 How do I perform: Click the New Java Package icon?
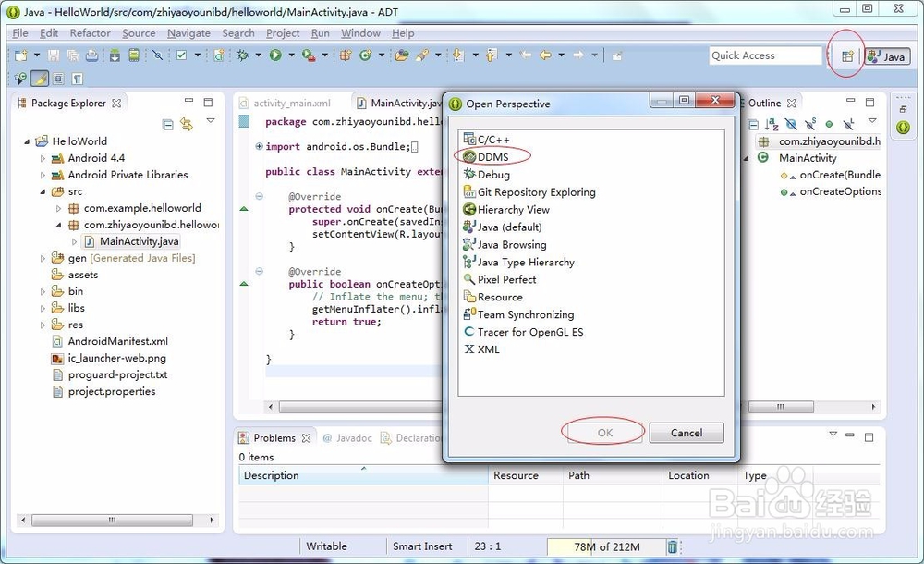[x=346, y=55]
